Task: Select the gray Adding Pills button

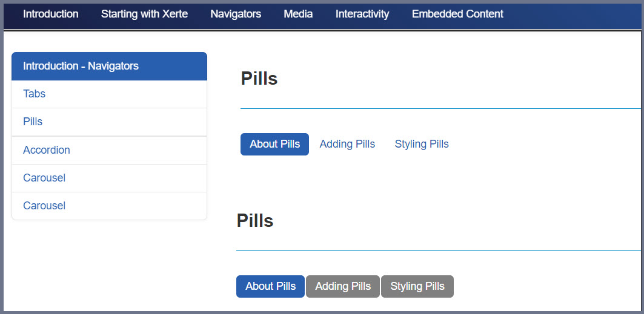Action: click(343, 286)
